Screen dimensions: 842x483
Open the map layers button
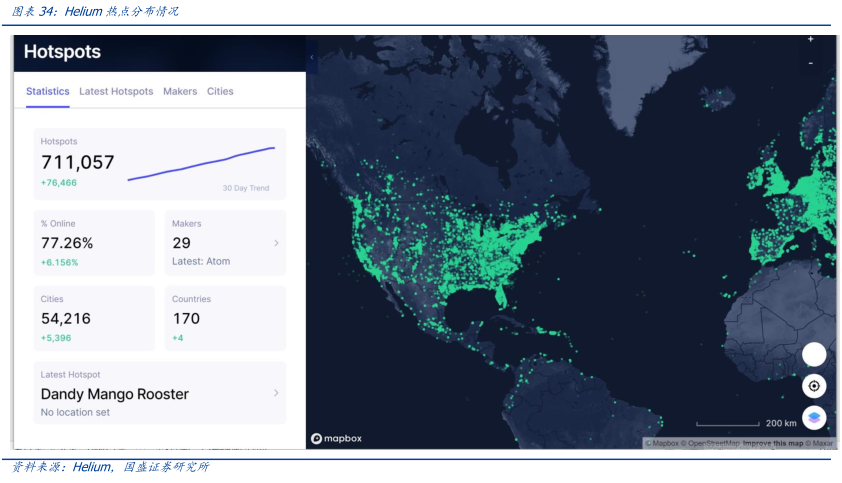coord(814,417)
